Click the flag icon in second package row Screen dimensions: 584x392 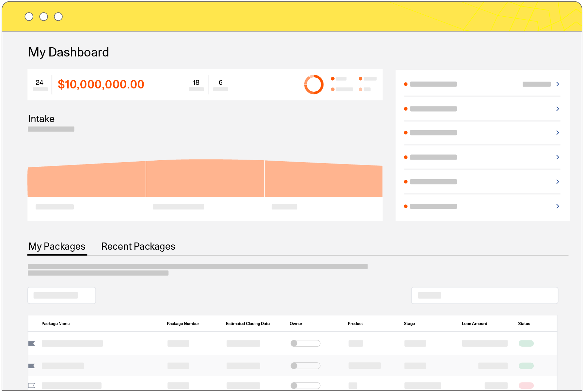tap(32, 366)
